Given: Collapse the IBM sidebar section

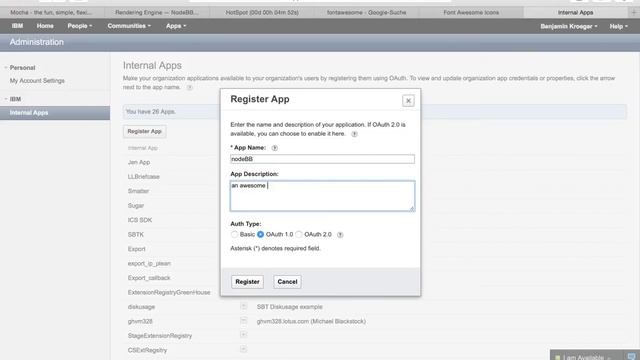Looking at the screenshot, I should (x=6, y=99).
